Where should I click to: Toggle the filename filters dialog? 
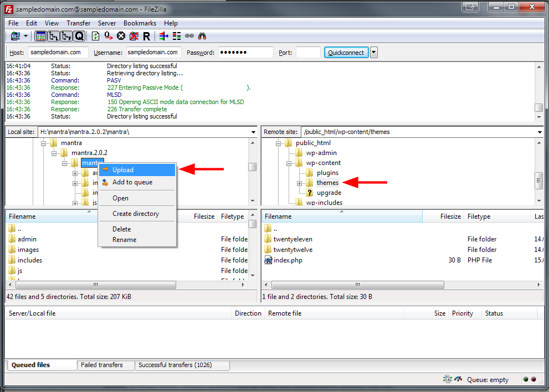coord(164,36)
